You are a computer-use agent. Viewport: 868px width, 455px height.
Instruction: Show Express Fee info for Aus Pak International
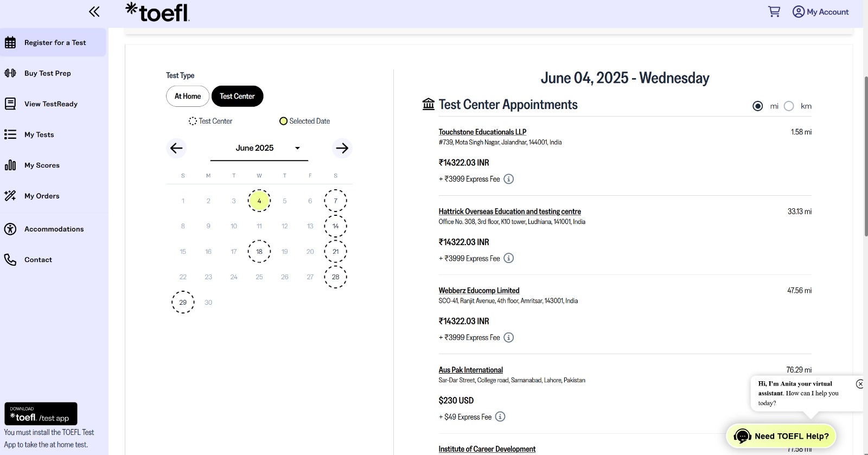[500, 417]
